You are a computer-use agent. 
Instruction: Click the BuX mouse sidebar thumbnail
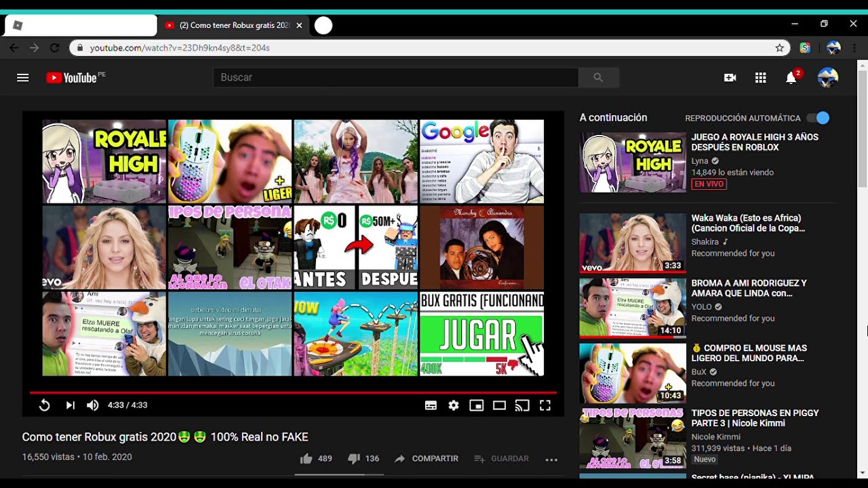pyautogui.click(x=633, y=373)
